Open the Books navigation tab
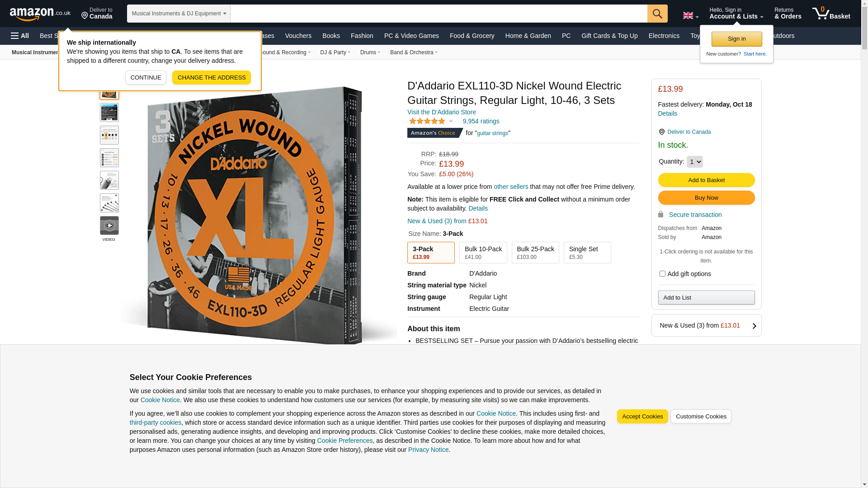 click(331, 36)
